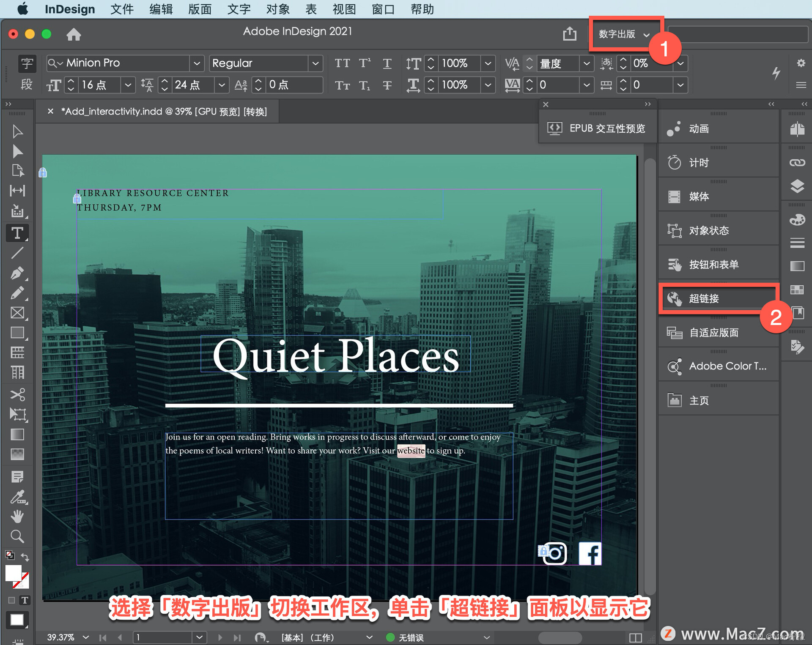This screenshot has height=645, width=812.
Task: Click the Share document icon
Action: [569, 34]
